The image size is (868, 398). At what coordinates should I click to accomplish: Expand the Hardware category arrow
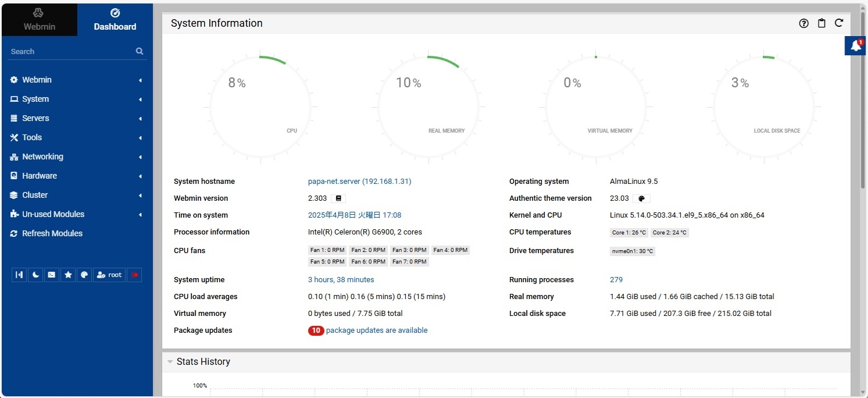click(x=140, y=176)
